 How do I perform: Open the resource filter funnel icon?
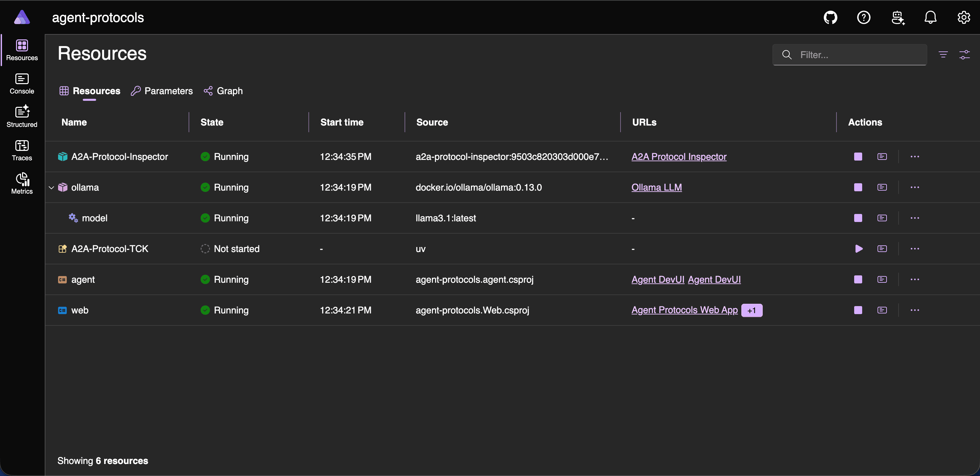click(943, 55)
